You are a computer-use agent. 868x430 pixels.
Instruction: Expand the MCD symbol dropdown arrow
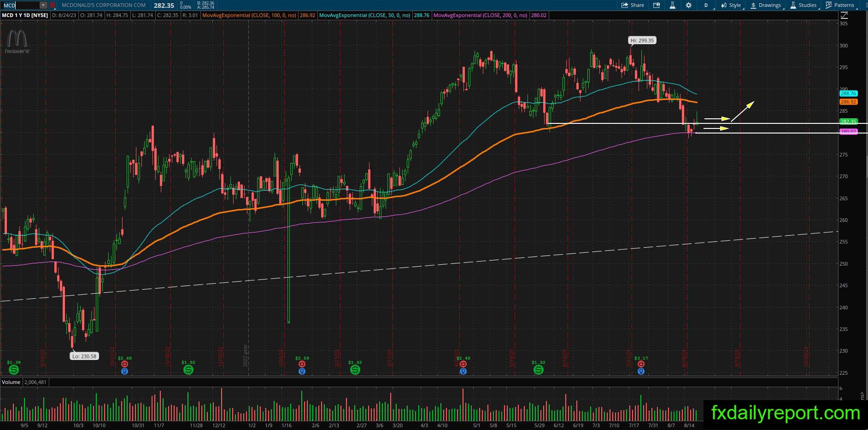tap(43, 5)
